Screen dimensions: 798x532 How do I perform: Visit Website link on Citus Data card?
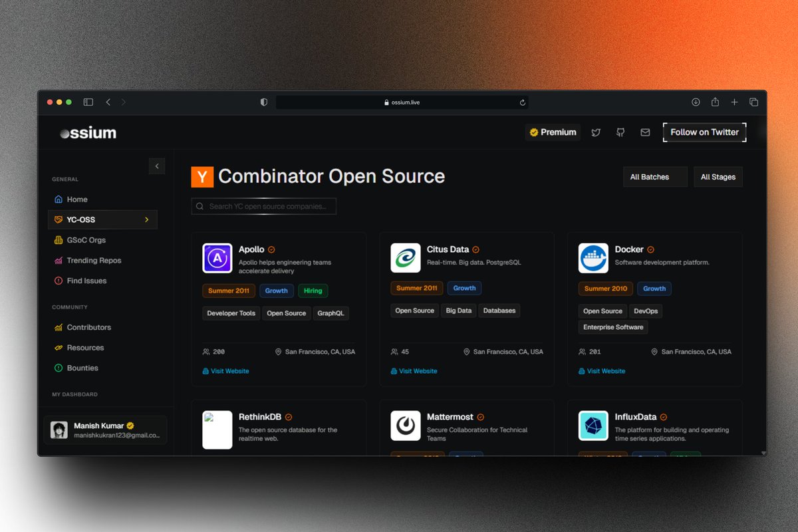pos(414,371)
